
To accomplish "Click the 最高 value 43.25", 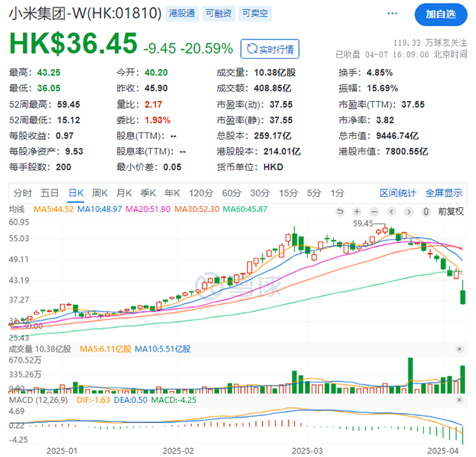I will pyautogui.click(x=49, y=73).
